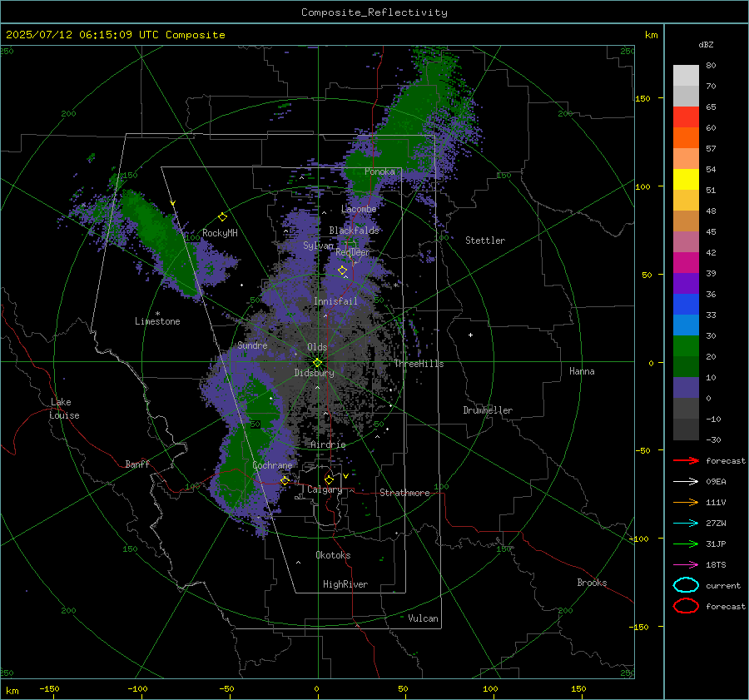Click the km unit label at top right
This screenshot has width=749, height=700.
coord(651,35)
